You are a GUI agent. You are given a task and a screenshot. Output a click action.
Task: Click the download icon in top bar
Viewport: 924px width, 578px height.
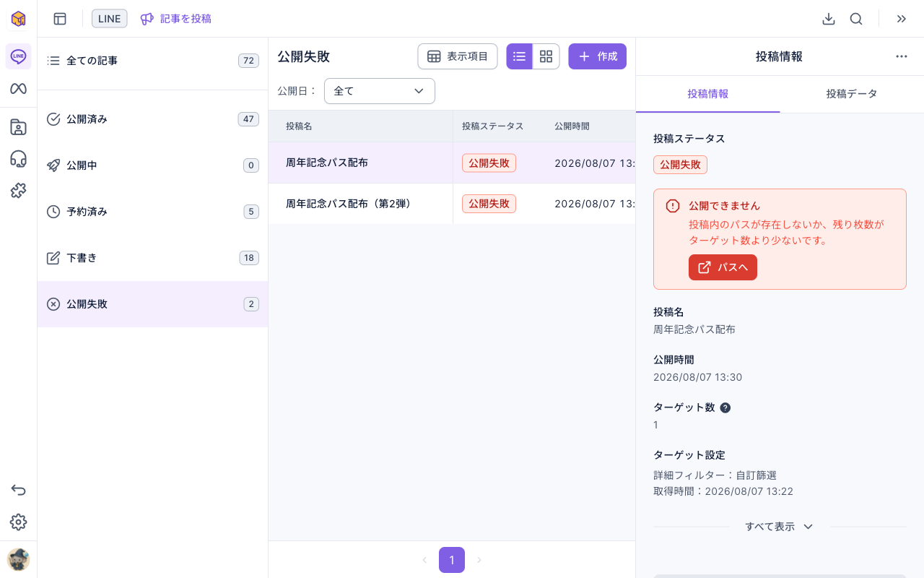(x=829, y=19)
